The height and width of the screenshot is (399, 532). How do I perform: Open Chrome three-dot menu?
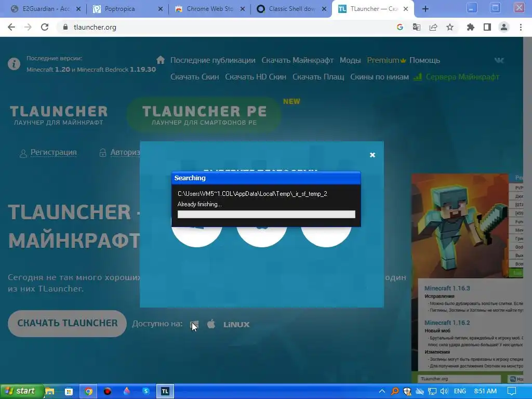coord(521,27)
